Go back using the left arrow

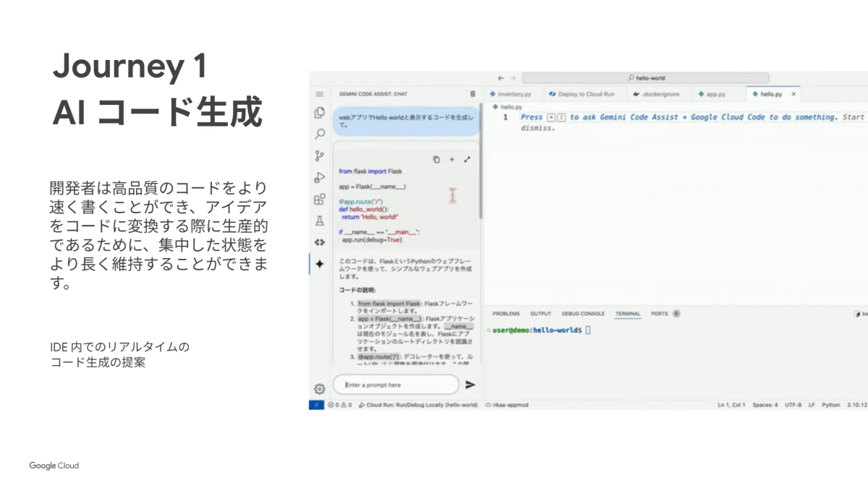pyautogui.click(x=501, y=78)
